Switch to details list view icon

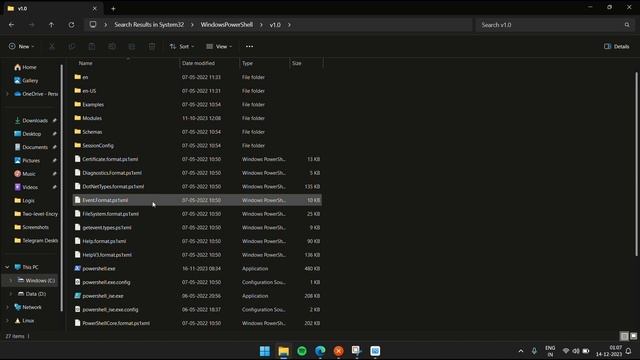pos(624,336)
